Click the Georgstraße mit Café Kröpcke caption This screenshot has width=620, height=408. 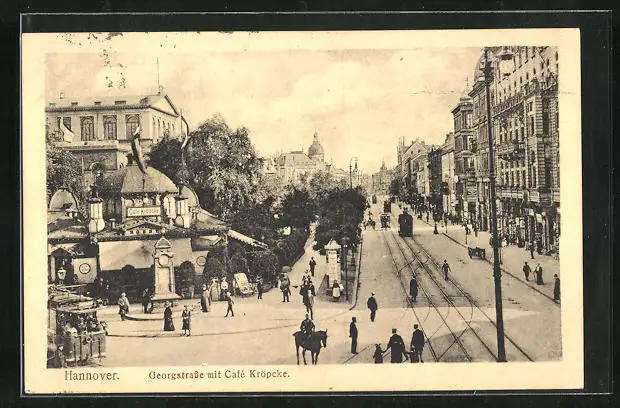[219, 375]
